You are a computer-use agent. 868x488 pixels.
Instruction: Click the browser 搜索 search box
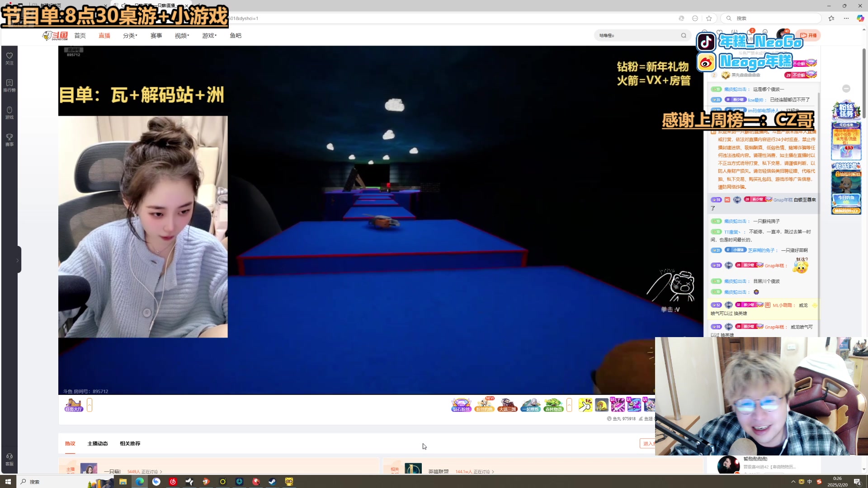point(771,19)
